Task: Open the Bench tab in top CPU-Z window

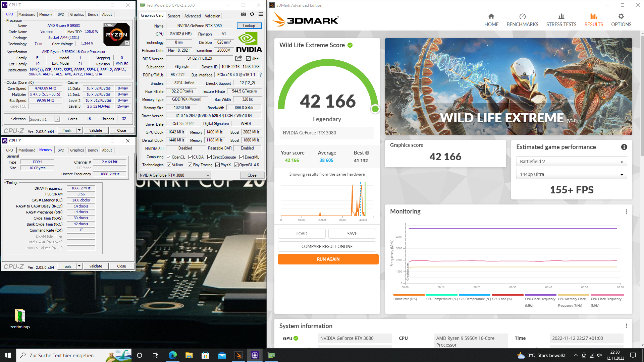Action: (x=93, y=14)
